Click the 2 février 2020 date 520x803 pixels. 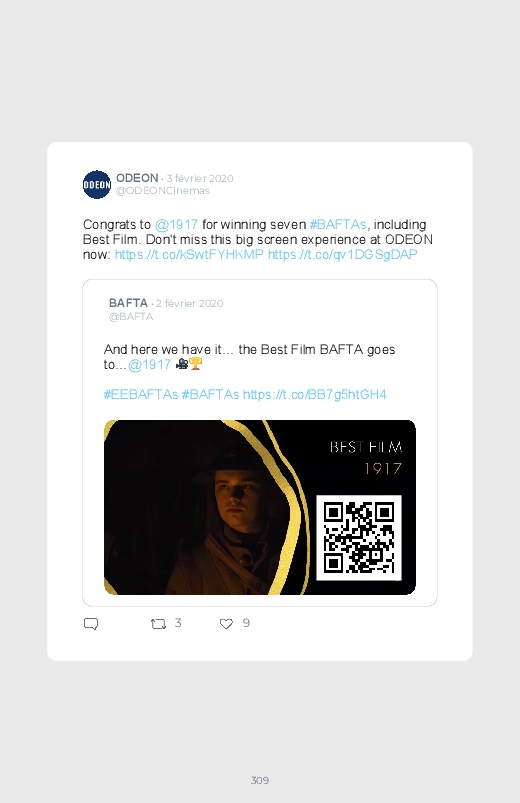[190, 303]
